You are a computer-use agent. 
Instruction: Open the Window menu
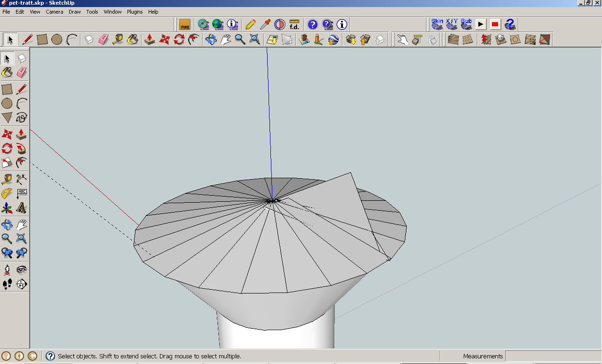112,12
